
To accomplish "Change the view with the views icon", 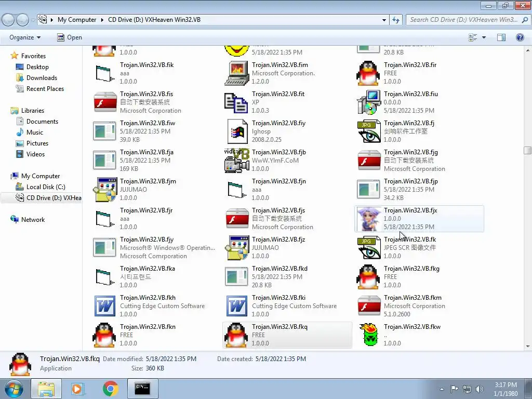I will click(473, 37).
